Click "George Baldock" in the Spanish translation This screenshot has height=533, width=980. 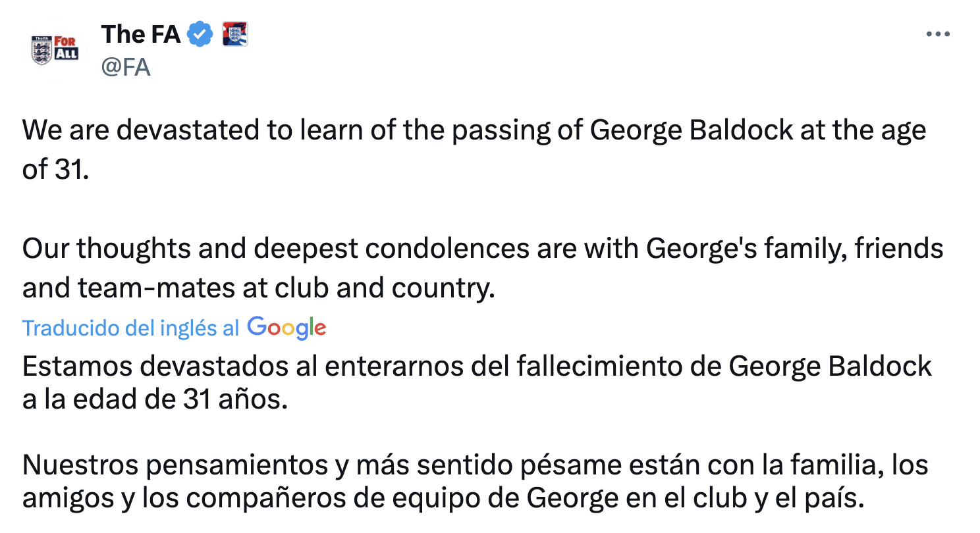830,366
